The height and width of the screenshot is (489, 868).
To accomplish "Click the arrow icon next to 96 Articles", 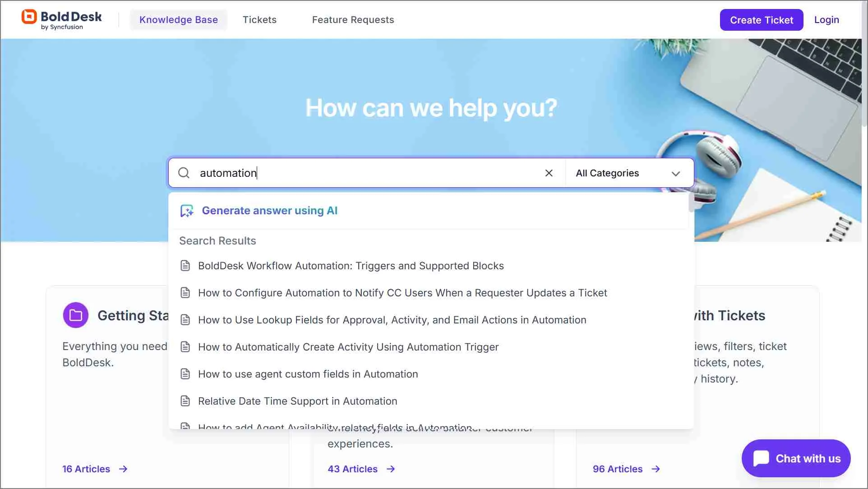I will coord(656,469).
